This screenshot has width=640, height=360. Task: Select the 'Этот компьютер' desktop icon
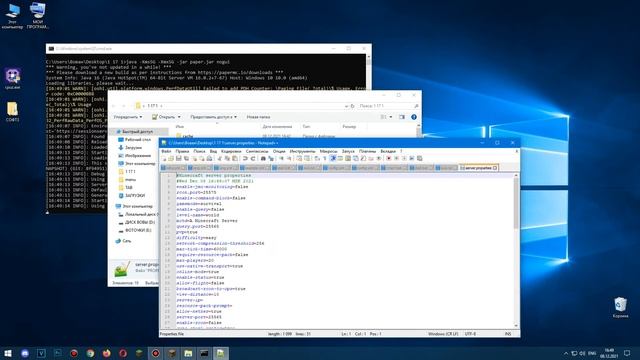coord(12,16)
